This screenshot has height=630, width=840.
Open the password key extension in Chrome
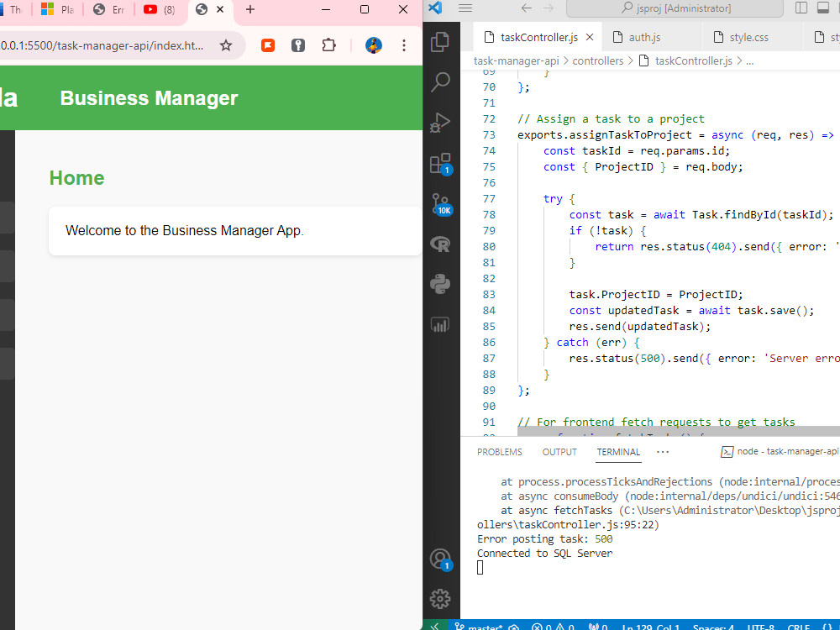298,45
